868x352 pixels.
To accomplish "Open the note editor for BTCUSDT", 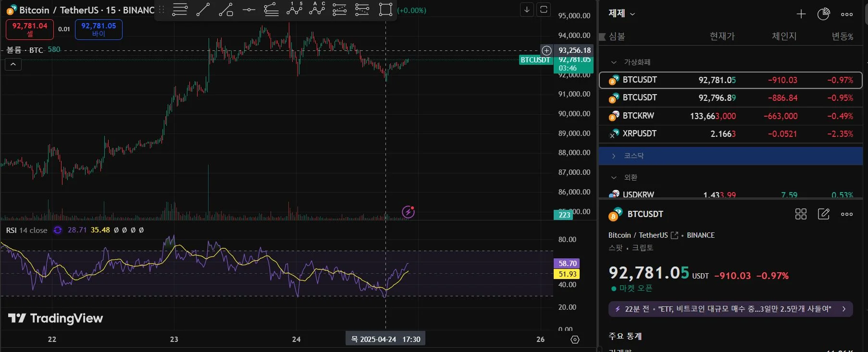I will click(824, 214).
